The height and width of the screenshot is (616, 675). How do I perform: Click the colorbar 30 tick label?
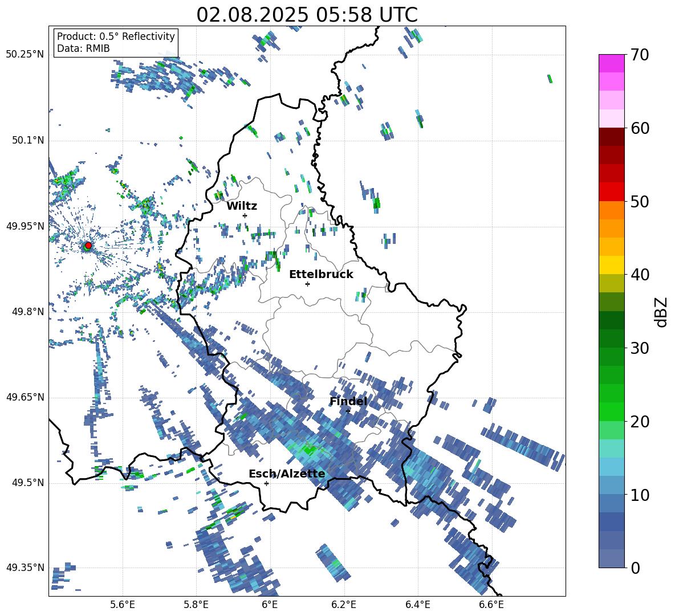[640, 348]
